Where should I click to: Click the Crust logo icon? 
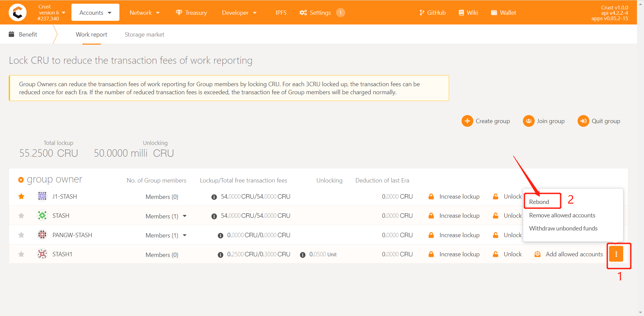click(17, 13)
